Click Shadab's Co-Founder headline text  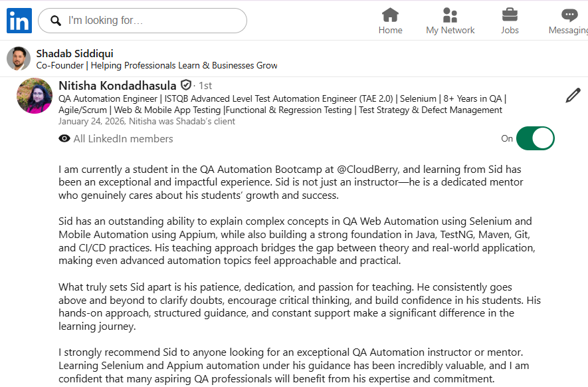[157, 65]
